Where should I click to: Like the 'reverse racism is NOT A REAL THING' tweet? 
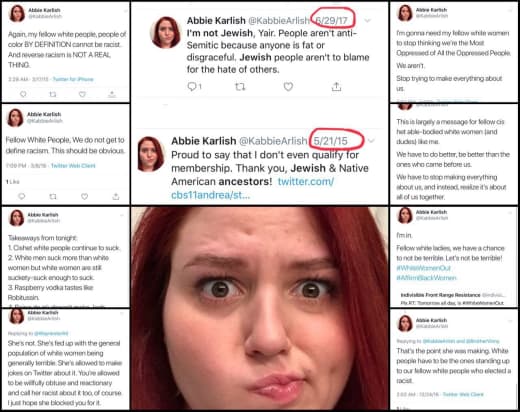(82, 94)
